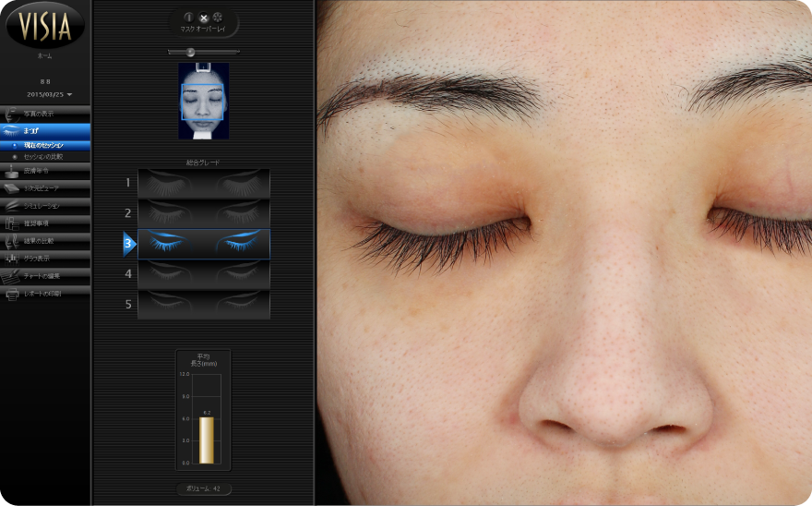Viewport: 812px width, 506px height.
Task: Click the VISIA logo
Action: click(44, 25)
